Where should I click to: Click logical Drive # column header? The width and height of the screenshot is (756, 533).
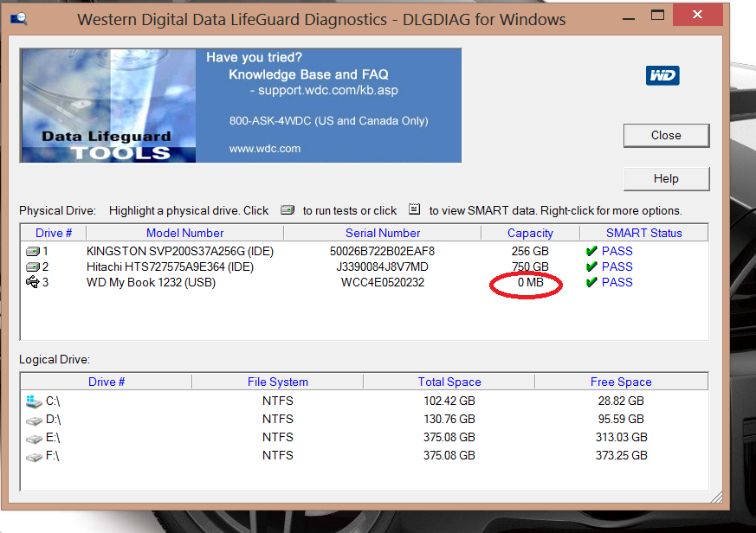coord(106,382)
